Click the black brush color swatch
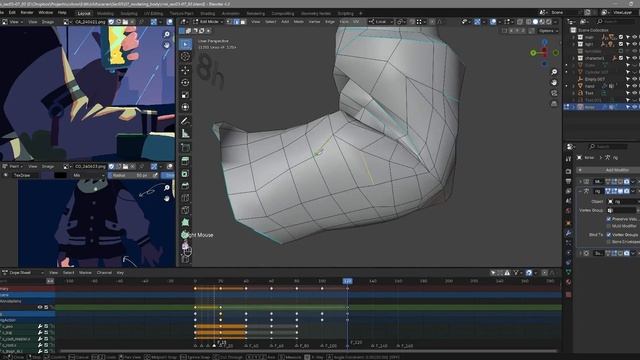The width and height of the screenshot is (640, 360). click(x=60, y=175)
